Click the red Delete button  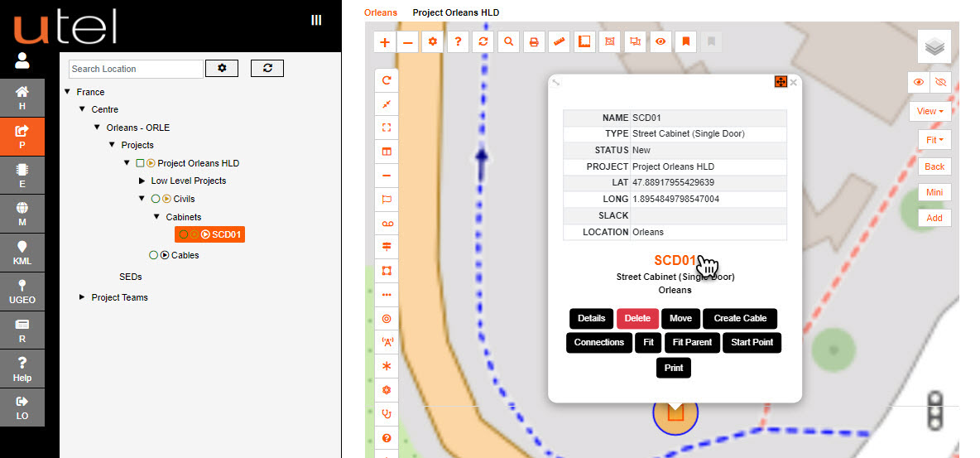pos(637,319)
